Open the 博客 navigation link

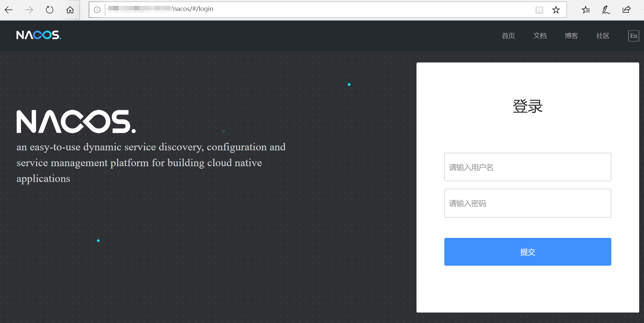pos(571,36)
